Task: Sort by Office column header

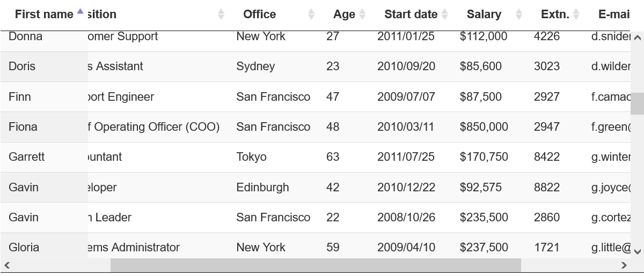Action: (260, 14)
